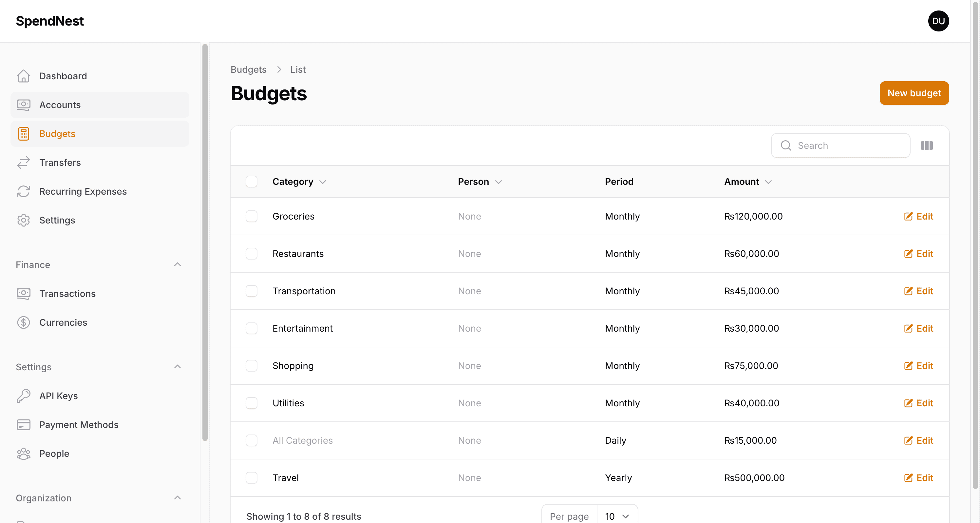This screenshot has height=523, width=980.
Task: Click the People group icon
Action: coord(24,454)
